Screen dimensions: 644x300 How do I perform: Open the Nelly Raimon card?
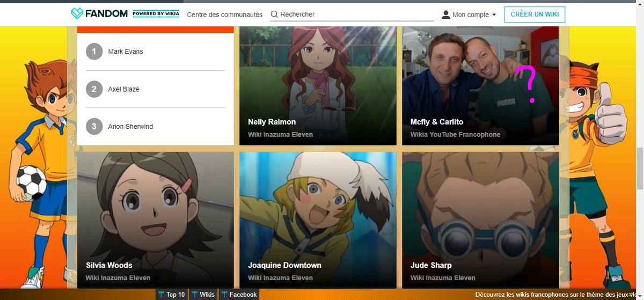pos(318,86)
